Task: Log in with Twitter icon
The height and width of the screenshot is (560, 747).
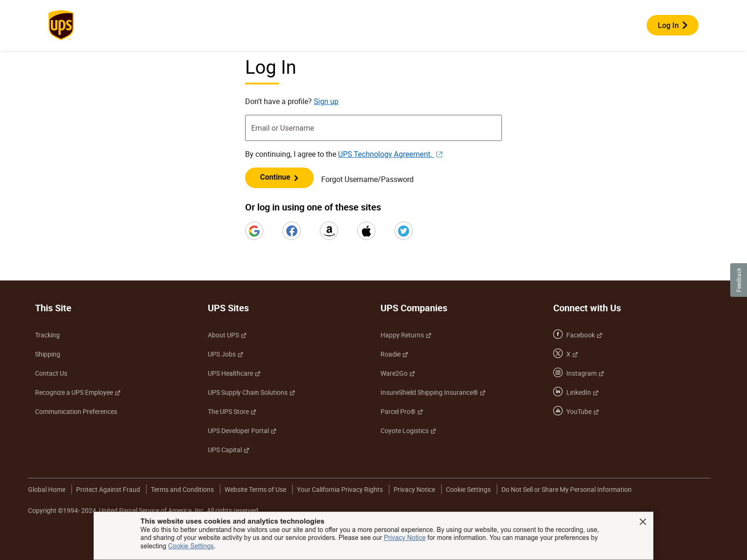Action: [x=404, y=231]
